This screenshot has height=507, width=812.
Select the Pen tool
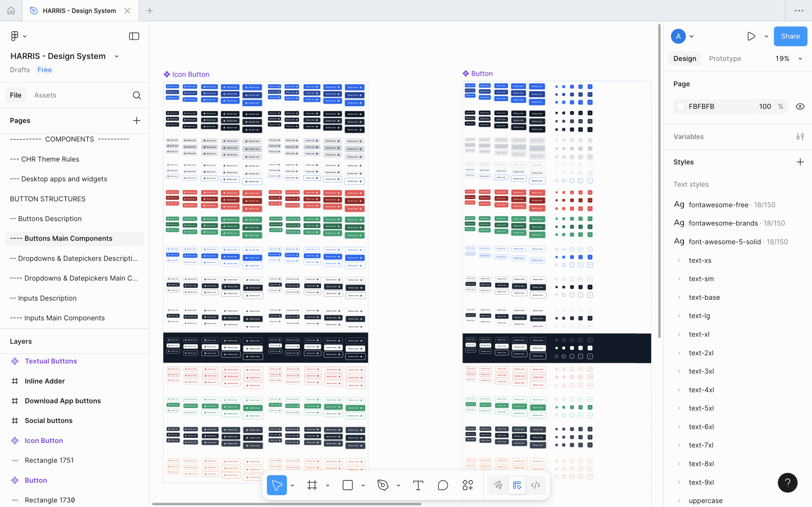click(383, 485)
